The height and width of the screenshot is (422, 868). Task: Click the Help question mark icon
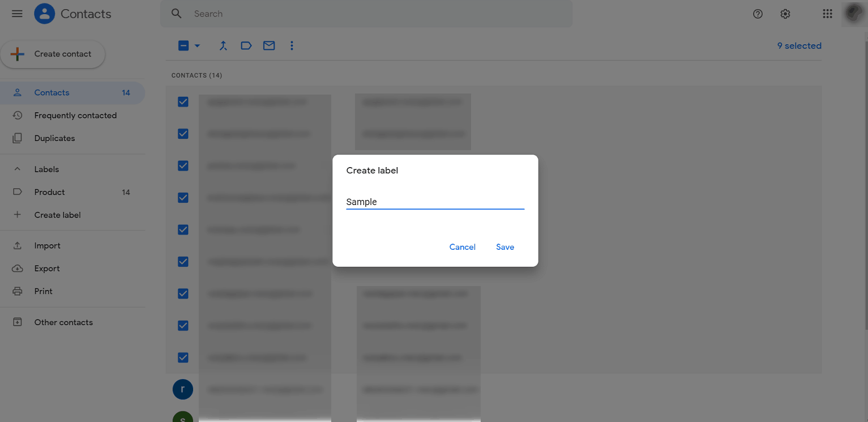pyautogui.click(x=758, y=14)
